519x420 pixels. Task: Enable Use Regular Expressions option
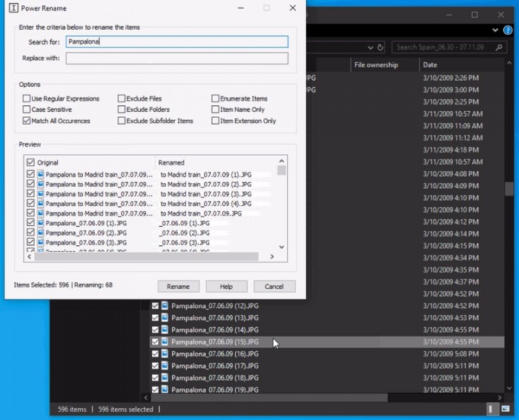(27, 99)
